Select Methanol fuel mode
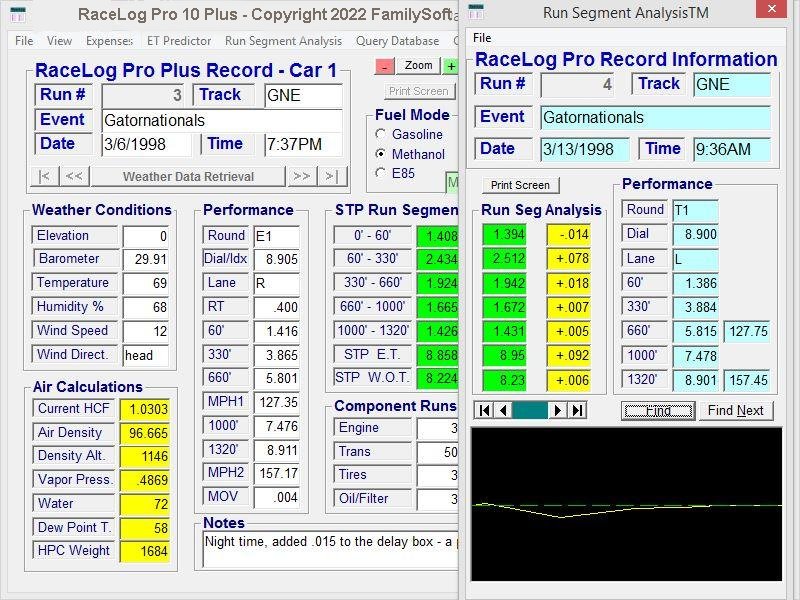The width and height of the screenshot is (800, 600). tap(381, 154)
